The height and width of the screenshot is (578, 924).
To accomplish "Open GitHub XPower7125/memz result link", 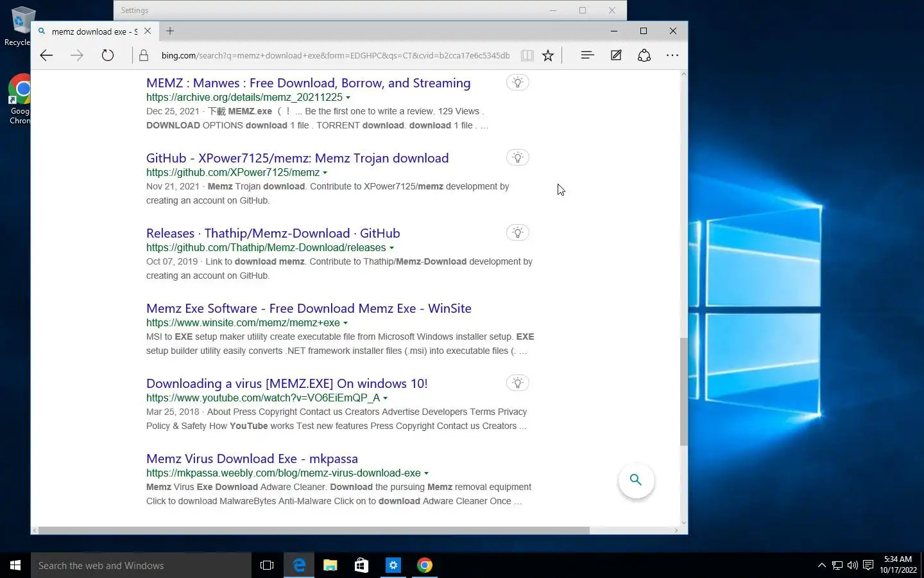I will point(297,158).
